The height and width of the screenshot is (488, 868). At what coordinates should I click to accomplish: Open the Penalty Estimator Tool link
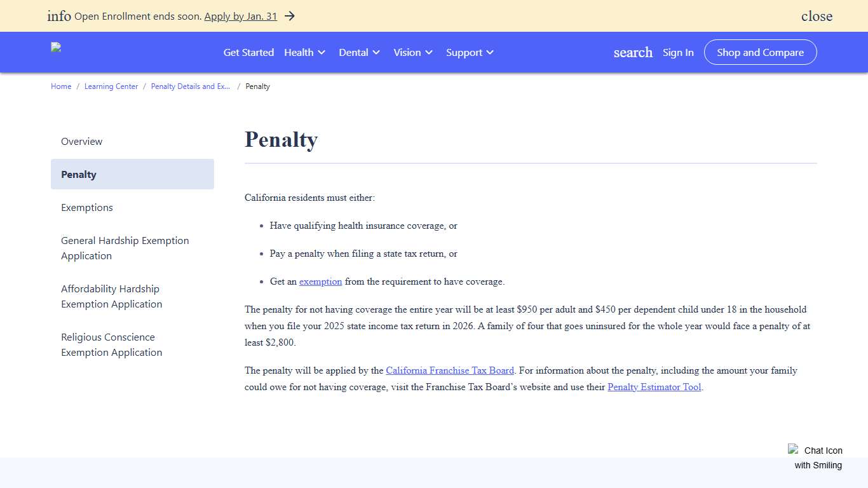point(654,387)
